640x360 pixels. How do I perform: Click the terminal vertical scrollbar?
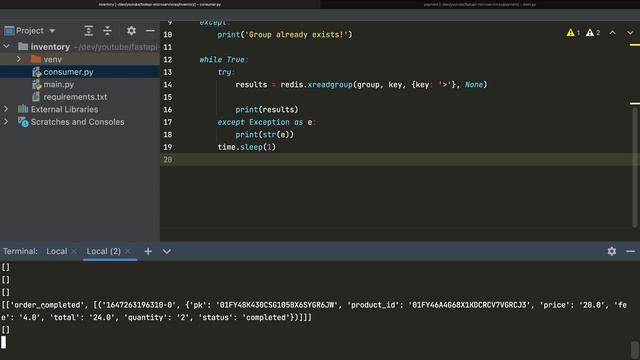tap(635, 349)
